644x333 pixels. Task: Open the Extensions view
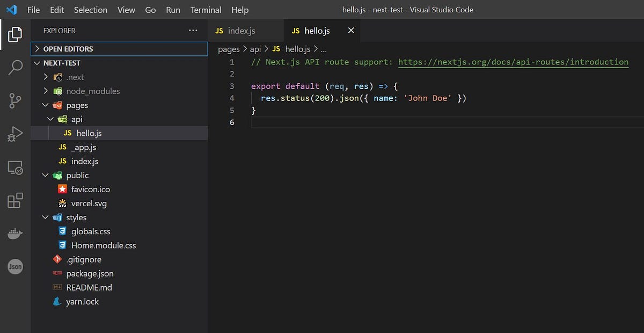[14, 200]
